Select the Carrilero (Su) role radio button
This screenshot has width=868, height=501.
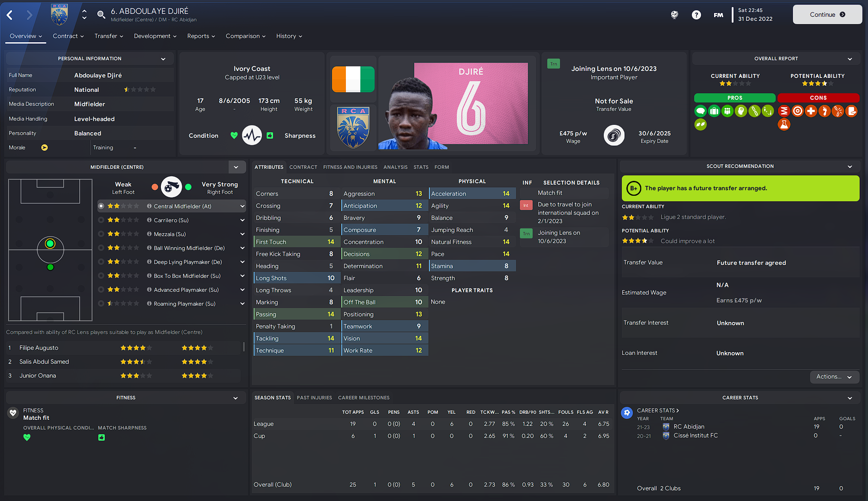point(101,220)
